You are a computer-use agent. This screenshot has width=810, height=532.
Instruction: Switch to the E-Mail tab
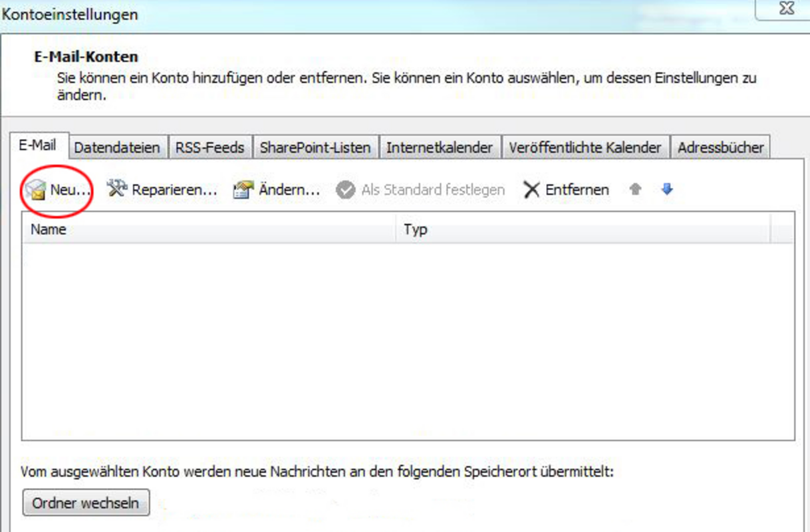point(37,146)
